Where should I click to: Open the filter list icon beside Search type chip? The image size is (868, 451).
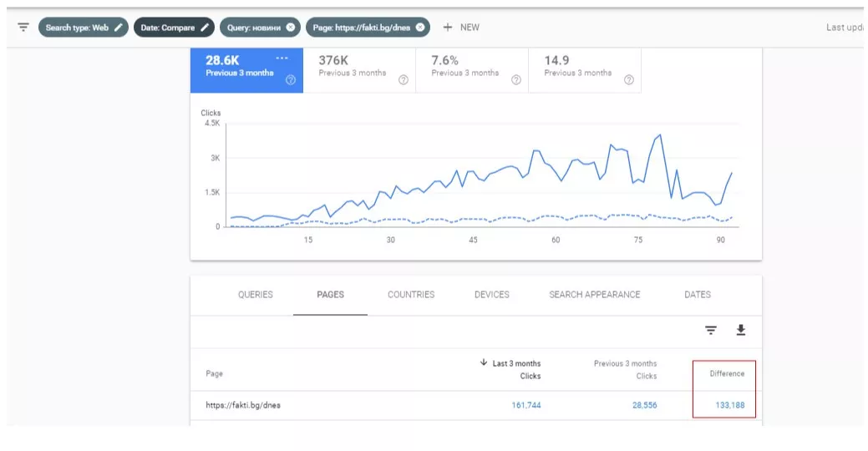(x=23, y=27)
